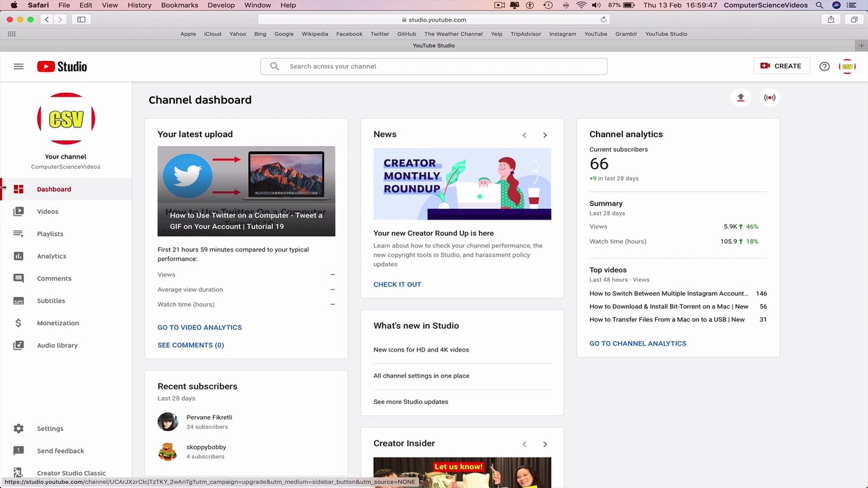Open top video Switch Between Multiple Instagram
The image size is (868, 488).
(x=669, y=293)
